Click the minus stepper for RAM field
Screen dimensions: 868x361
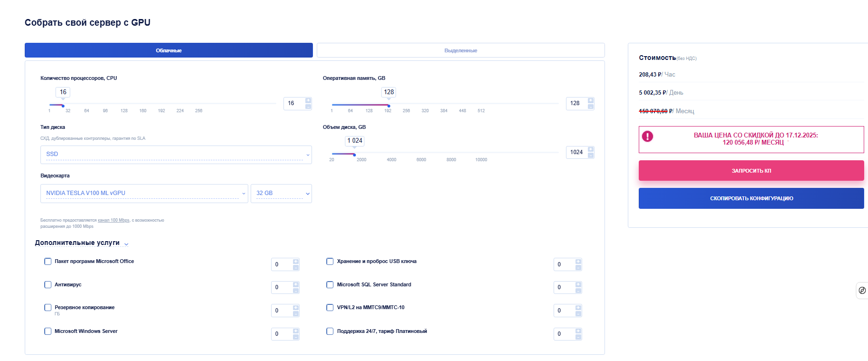point(591,107)
